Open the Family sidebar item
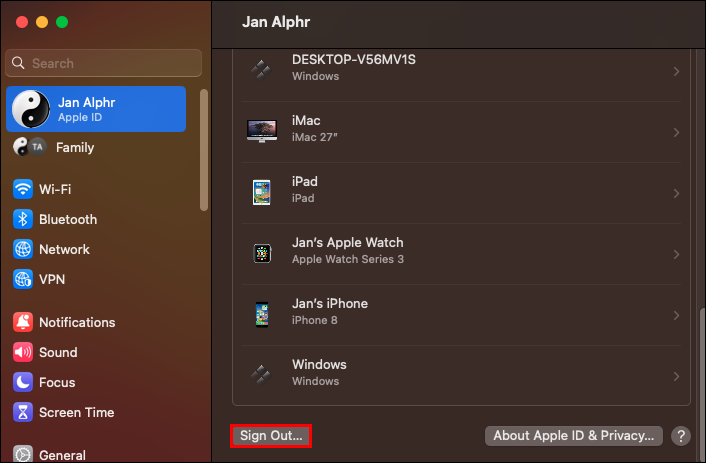 click(x=75, y=147)
